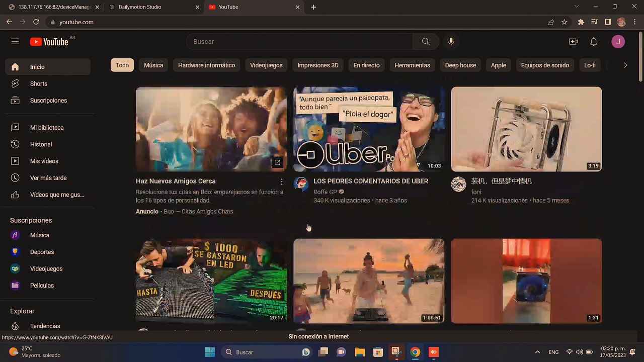Open Historial in the sidebar
Screen dimensions: 644x362
pos(48,144)
